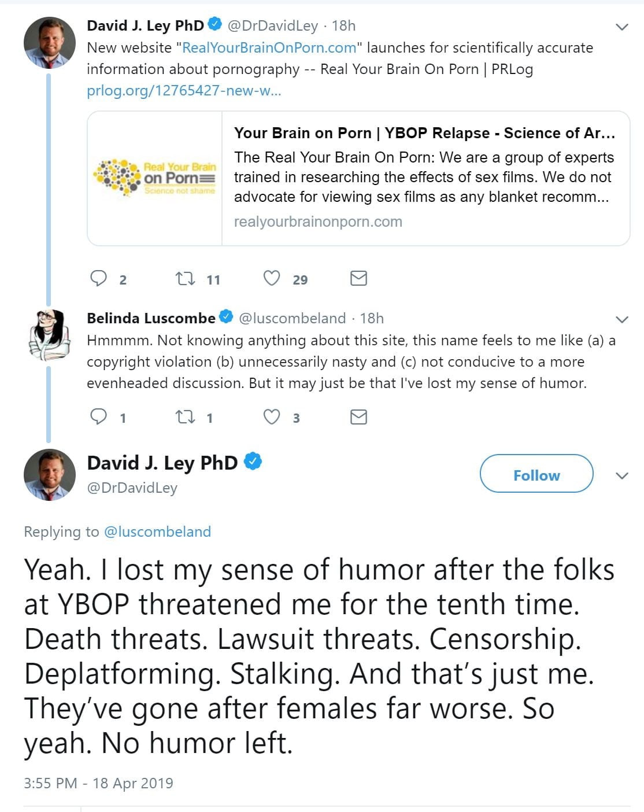The image size is (644, 812).
Task: Click the 3:55 PM - 18 Apr 2019 timestamp
Action: coord(98,783)
